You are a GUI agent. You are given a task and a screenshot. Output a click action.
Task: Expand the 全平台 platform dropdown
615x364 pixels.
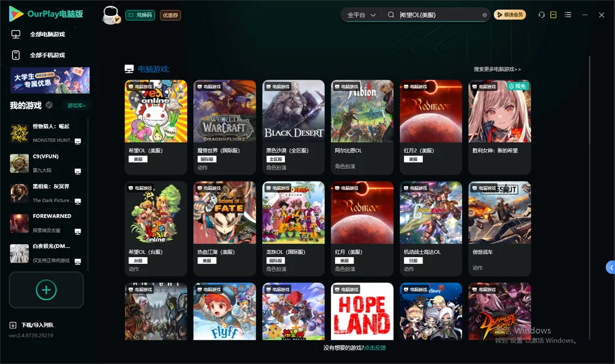click(x=361, y=15)
